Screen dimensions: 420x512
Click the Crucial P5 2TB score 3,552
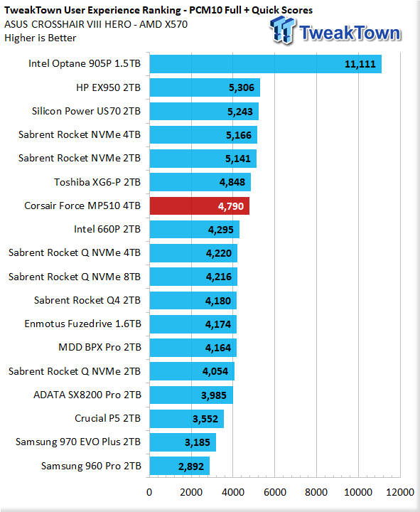click(x=205, y=419)
